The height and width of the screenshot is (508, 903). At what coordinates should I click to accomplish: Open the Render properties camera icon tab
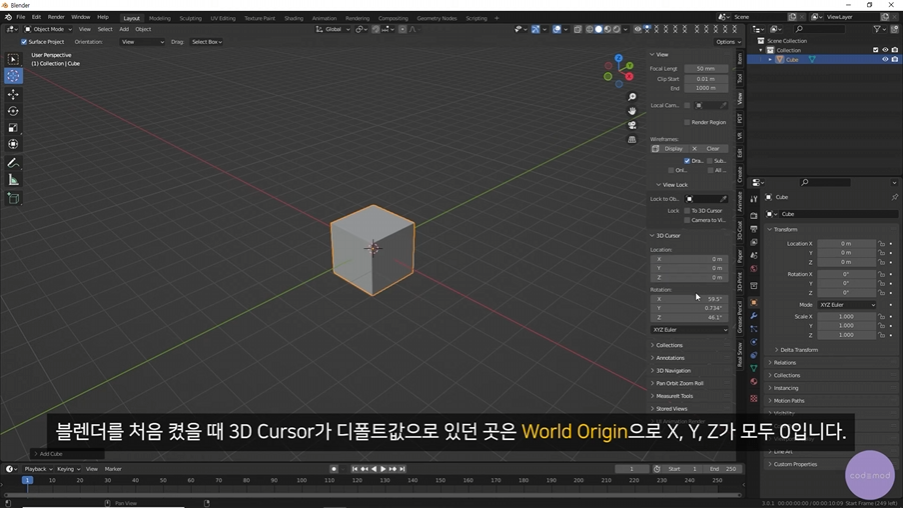pos(753,215)
